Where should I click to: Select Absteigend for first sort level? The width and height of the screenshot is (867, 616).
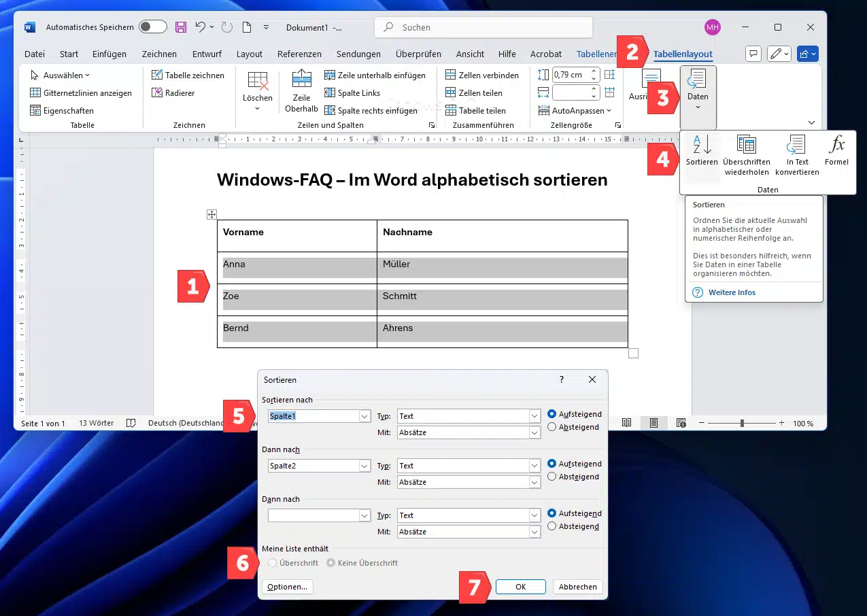pos(552,427)
